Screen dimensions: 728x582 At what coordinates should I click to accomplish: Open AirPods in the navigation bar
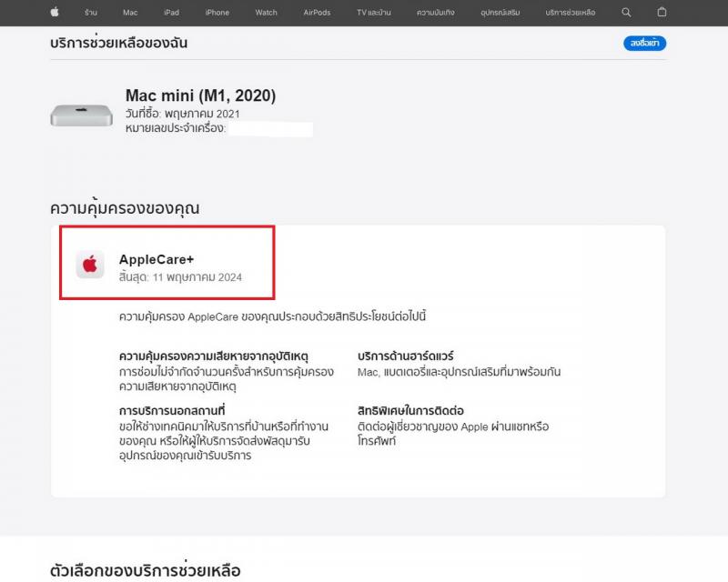pyautogui.click(x=317, y=13)
